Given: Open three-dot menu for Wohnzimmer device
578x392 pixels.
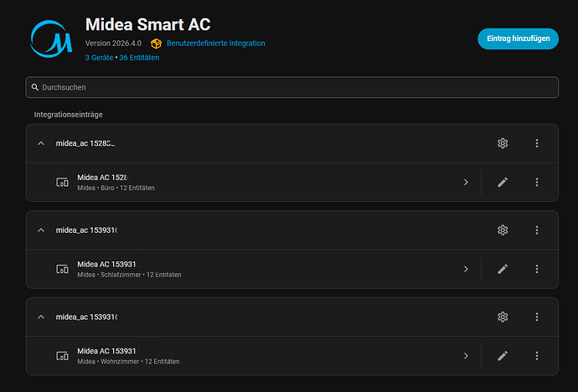Looking at the screenshot, I should [x=537, y=356].
